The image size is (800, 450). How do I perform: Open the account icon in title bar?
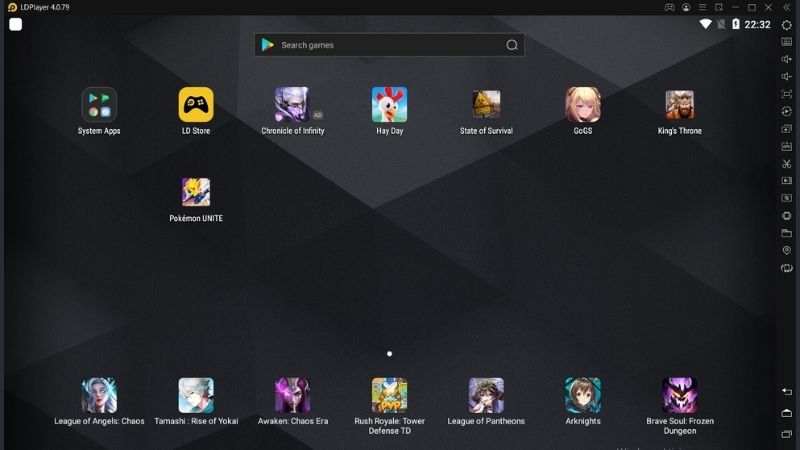pyautogui.click(x=686, y=7)
